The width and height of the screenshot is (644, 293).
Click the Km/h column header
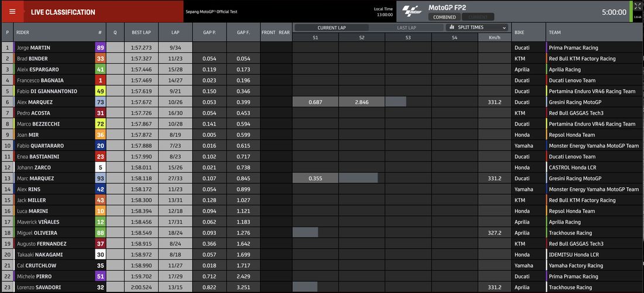tap(495, 37)
